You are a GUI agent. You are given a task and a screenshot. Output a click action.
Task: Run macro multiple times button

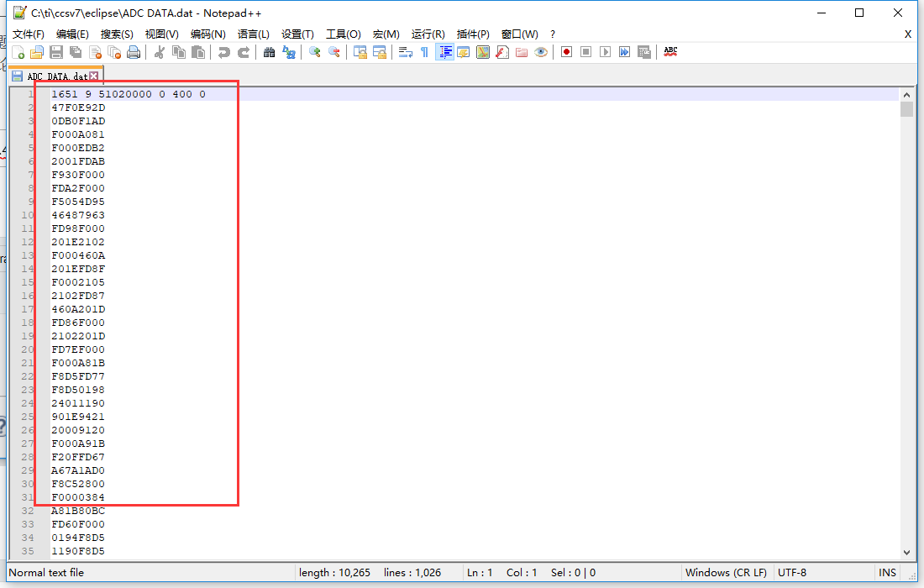coord(625,52)
